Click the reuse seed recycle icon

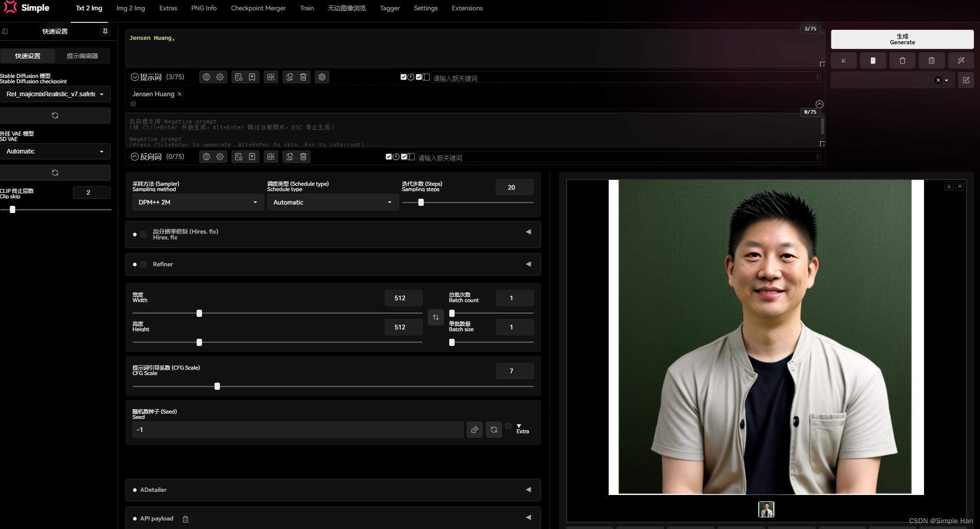(494, 430)
